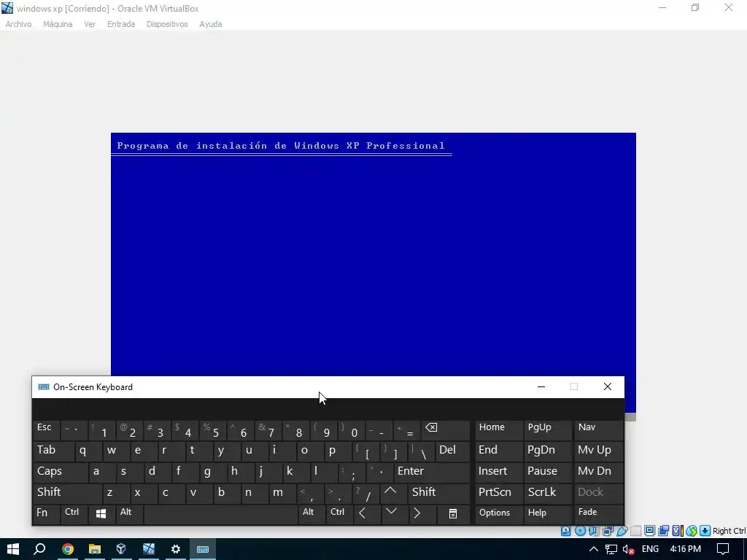Click the Pause key

pos(547,472)
